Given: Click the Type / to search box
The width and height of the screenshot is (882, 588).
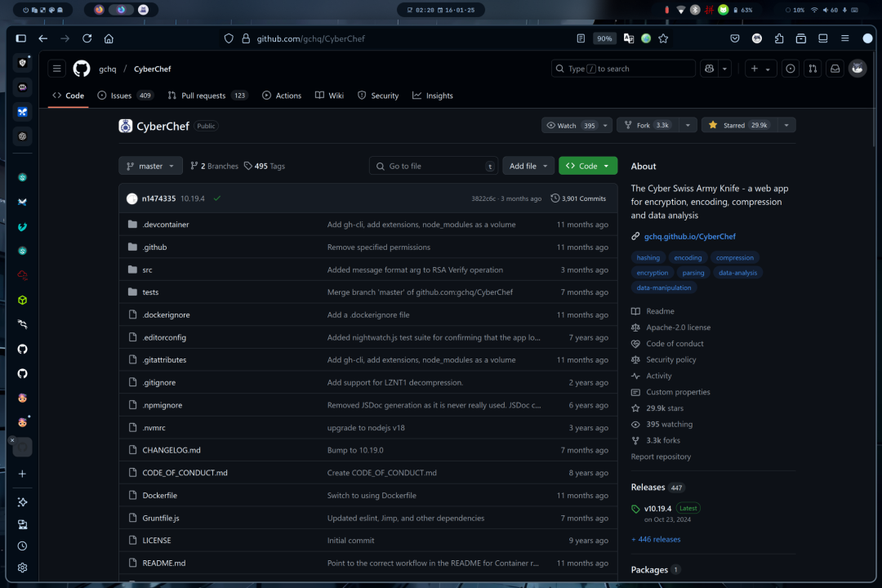Looking at the screenshot, I should pyautogui.click(x=623, y=69).
